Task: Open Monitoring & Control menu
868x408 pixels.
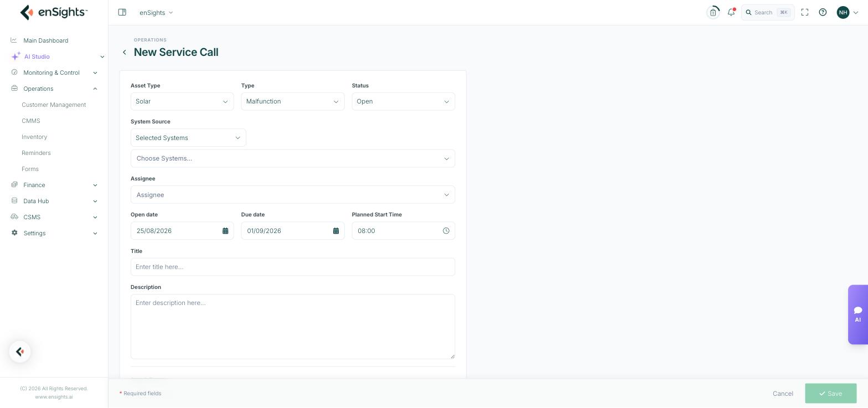Action: [51, 73]
